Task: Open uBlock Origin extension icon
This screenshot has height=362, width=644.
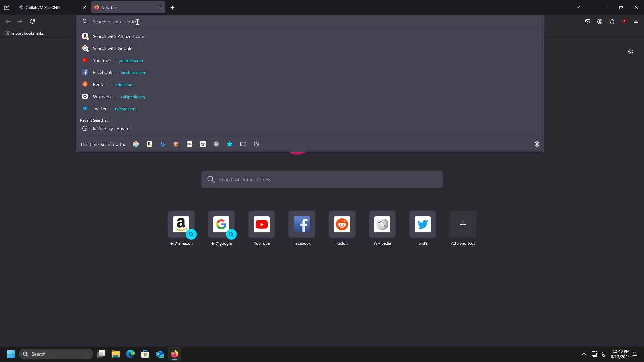Action: click(x=624, y=21)
